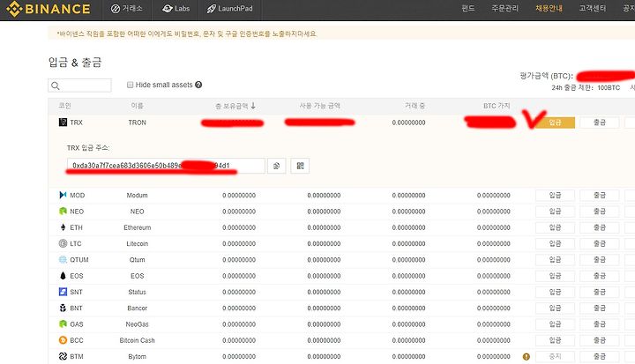The width and height of the screenshot is (635, 364).
Task: Click the 사용 가능 금액 column header
Action: (319, 106)
